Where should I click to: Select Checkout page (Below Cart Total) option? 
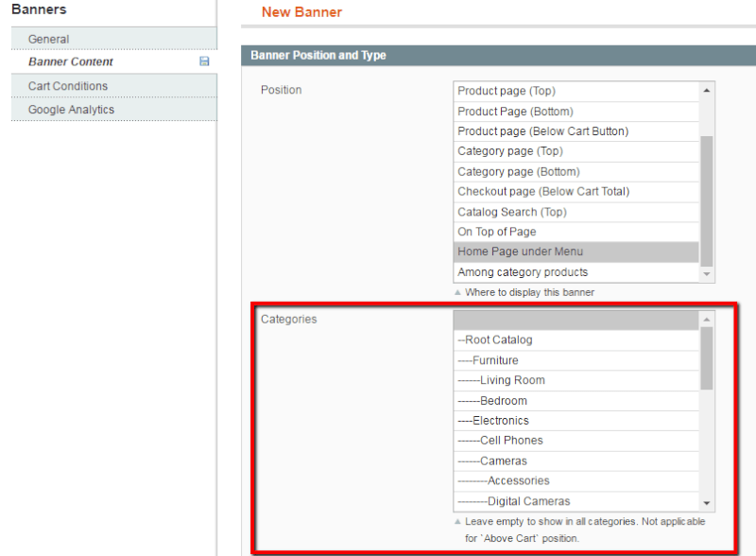click(543, 192)
